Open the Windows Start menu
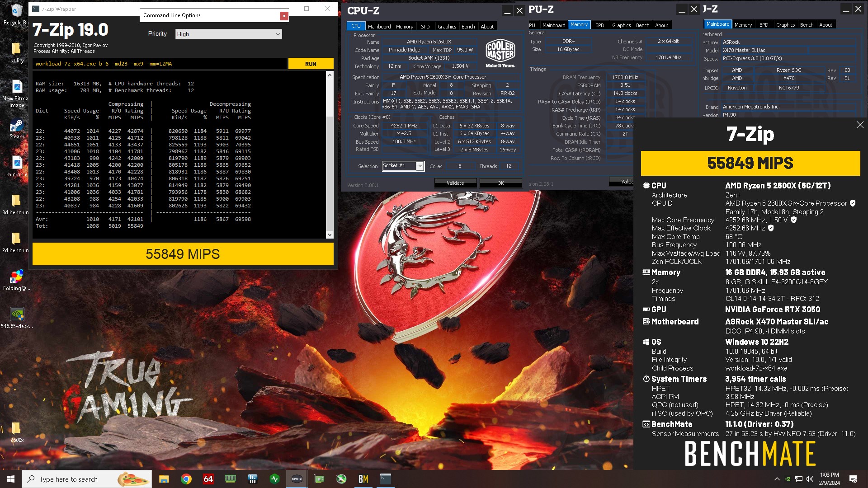This screenshot has width=868, height=488. coord(11,479)
